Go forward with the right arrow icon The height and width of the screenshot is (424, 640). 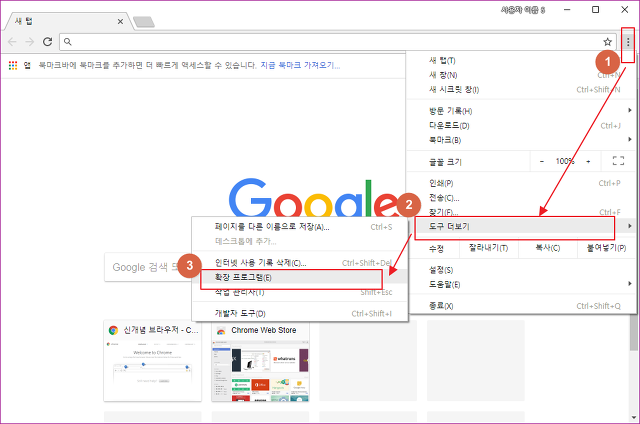29,42
